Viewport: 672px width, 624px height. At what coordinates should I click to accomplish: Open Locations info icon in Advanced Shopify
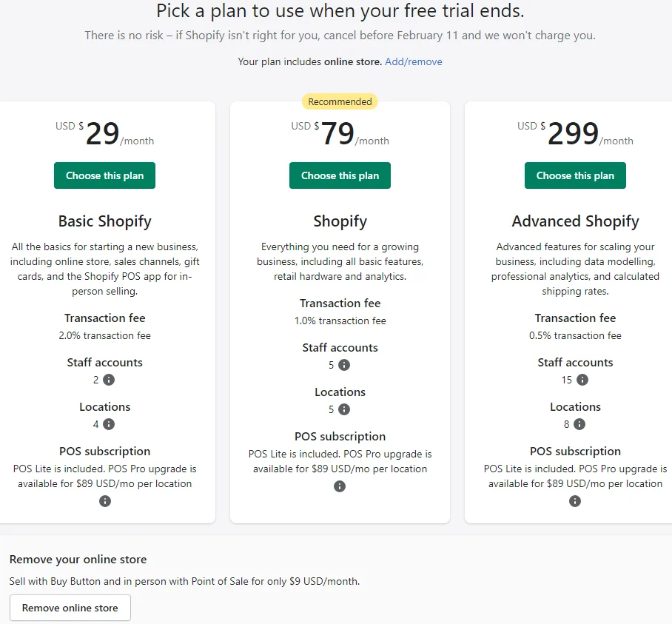(x=579, y=424)
